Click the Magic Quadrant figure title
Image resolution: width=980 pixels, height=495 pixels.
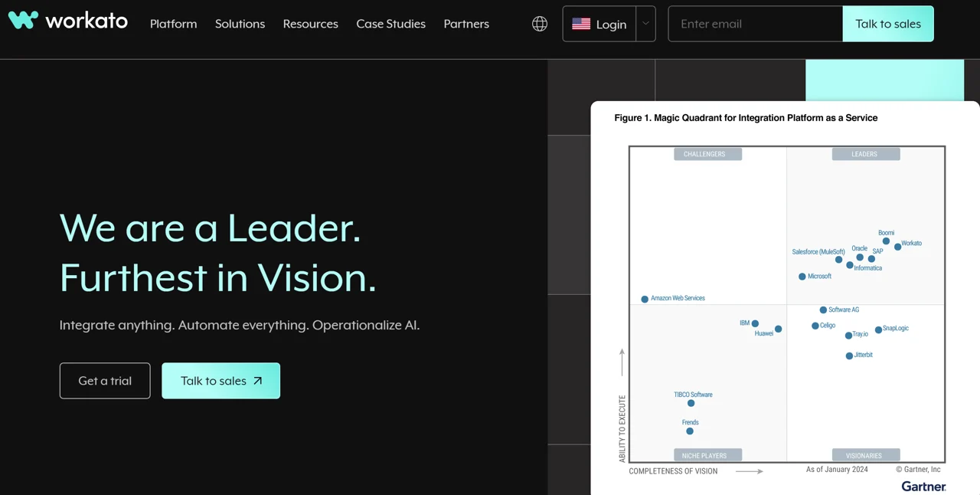[x=746, y=118]
